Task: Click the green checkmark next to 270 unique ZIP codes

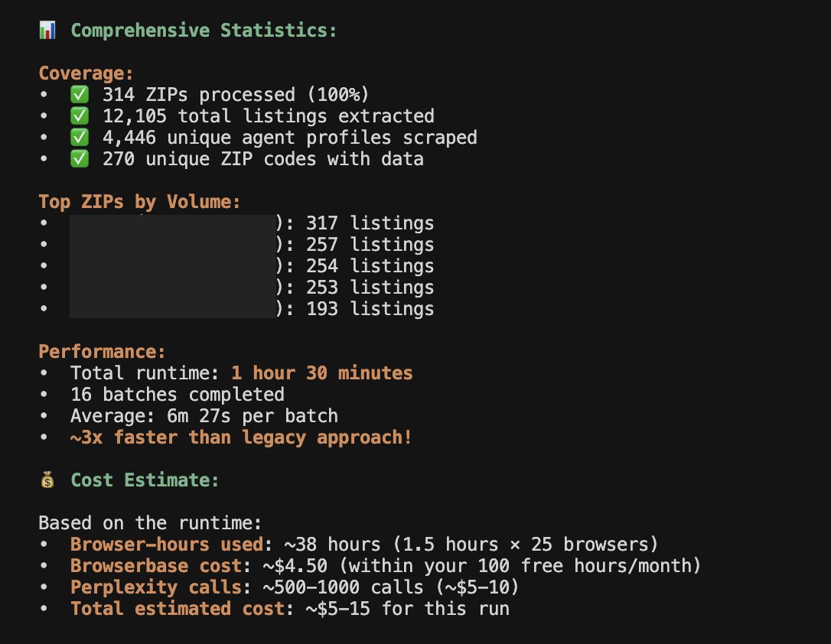Action: [x=80, y=158]
